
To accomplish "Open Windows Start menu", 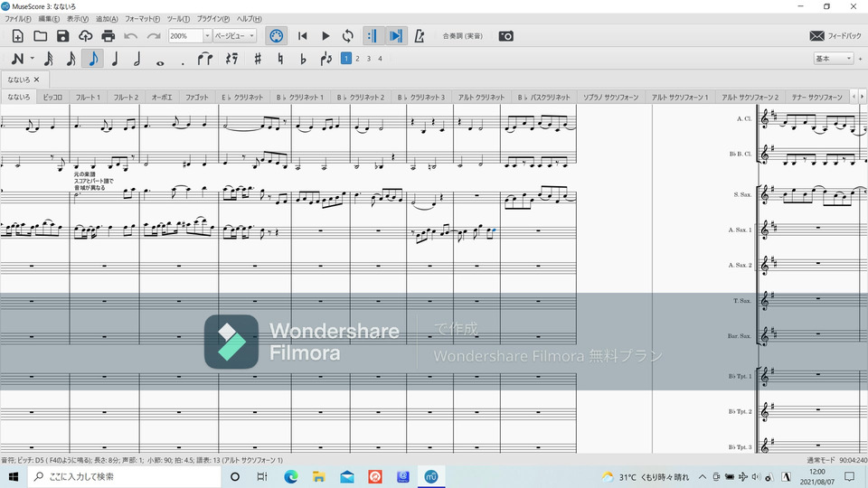I will point(14,476).
